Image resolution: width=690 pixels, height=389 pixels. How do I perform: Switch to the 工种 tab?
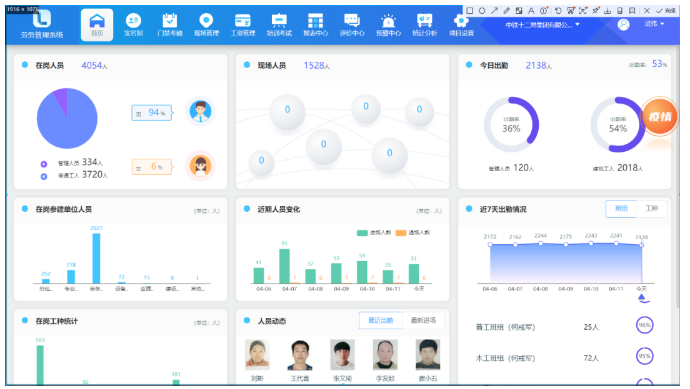pyautogui.click(x=651, y=209)
